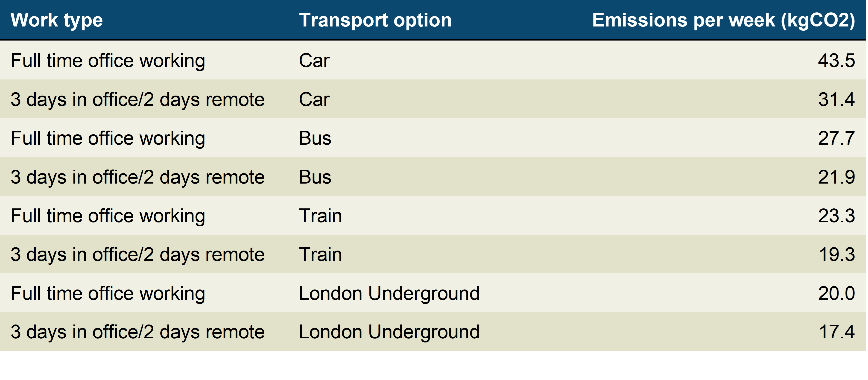This screenshot has width=868, height=380.
Task: Select Bus in the 21.9 row
Action: (x=315, y=177)
